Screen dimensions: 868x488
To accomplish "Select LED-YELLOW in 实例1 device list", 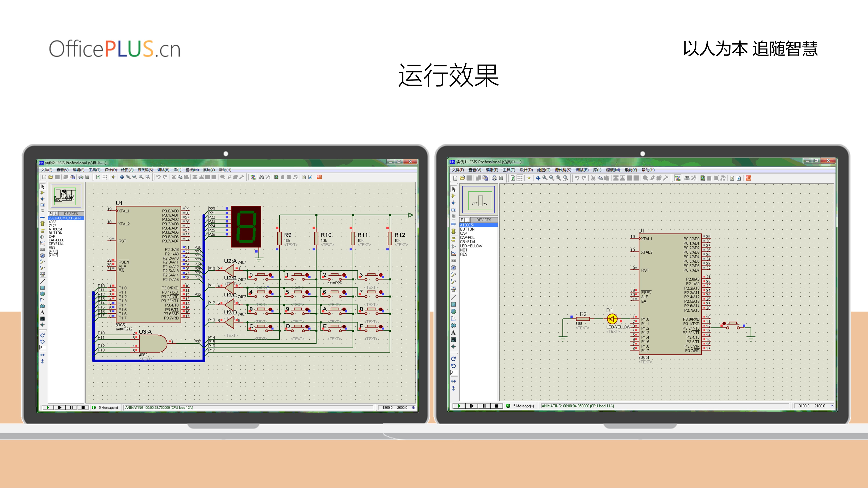I will [471, 246].
